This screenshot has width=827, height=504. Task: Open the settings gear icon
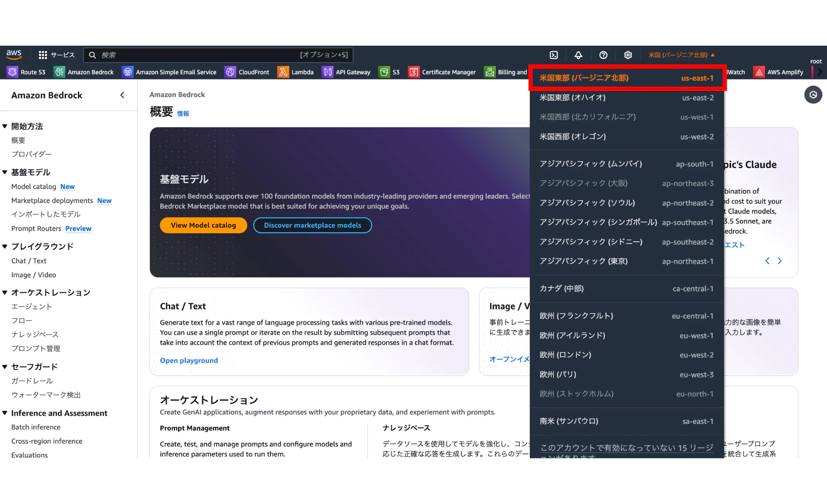tap(628, 55)
